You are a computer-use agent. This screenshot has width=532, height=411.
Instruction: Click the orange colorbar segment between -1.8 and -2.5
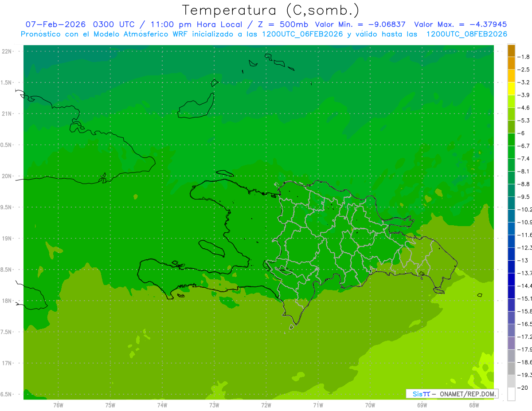[x=511, y=63]
